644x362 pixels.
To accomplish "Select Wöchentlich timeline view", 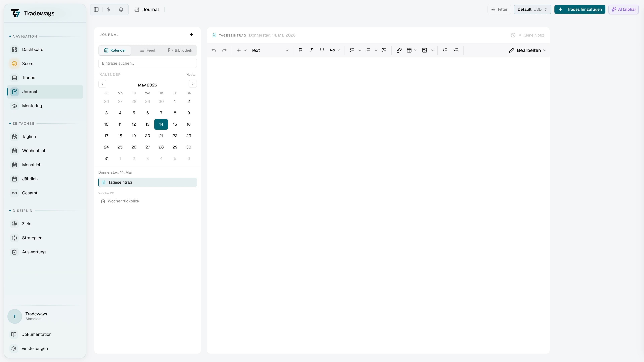I will pos(45,151).
